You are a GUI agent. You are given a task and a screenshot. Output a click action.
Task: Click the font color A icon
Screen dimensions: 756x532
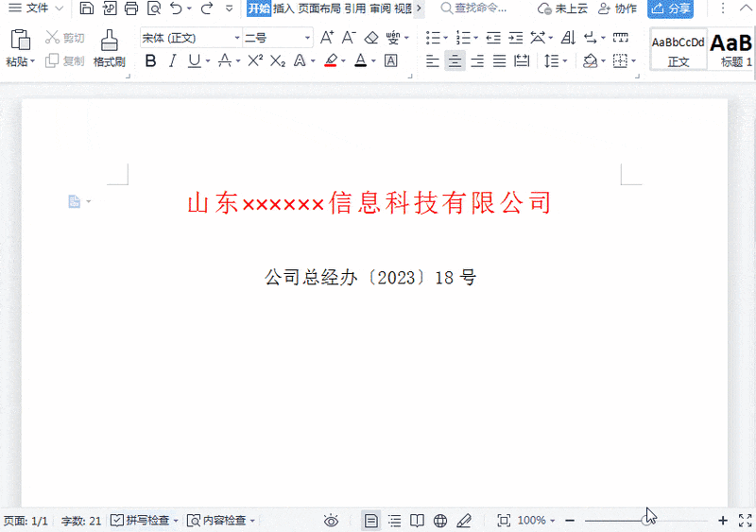point(360,60)
